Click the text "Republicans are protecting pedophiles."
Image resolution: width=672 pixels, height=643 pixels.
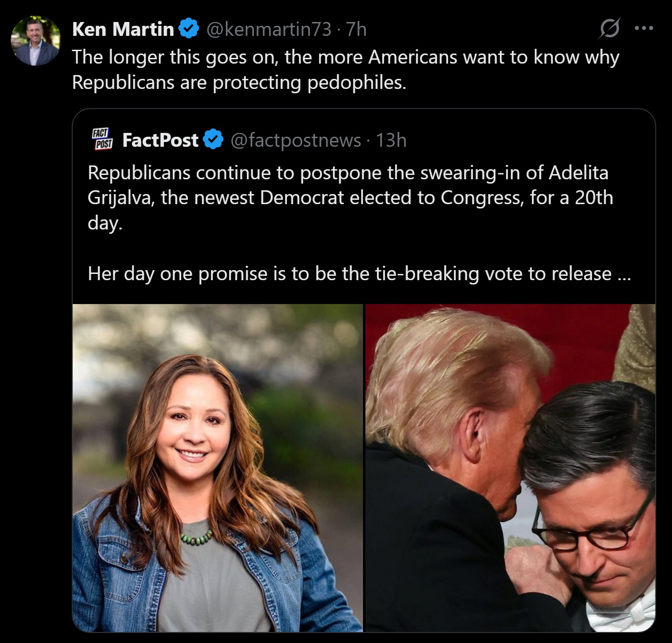(239, 83)
